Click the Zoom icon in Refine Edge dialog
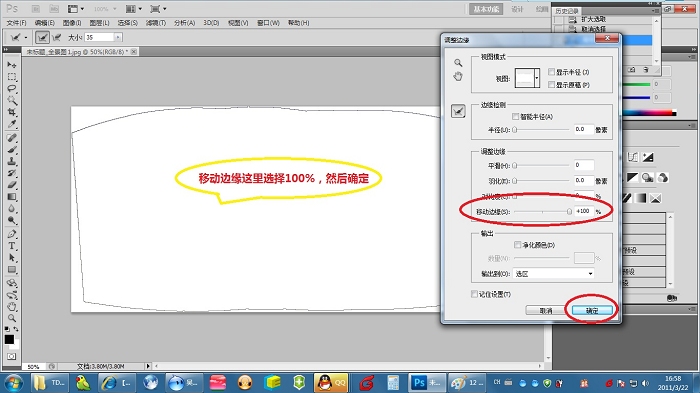Screen dimensions: 700x393 click(458, 63)
